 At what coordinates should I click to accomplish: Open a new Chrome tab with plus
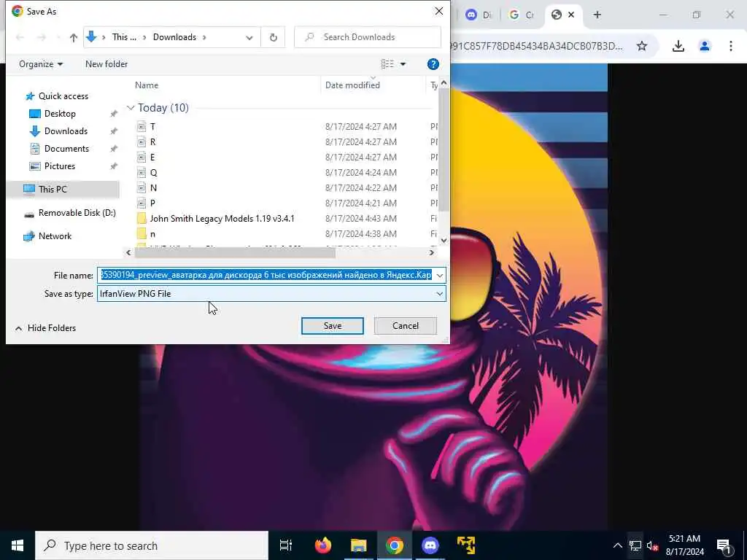[597, 15]
